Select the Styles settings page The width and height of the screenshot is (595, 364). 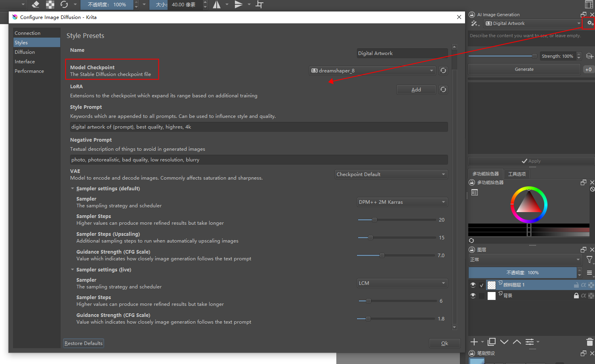[x=36, y=42]
